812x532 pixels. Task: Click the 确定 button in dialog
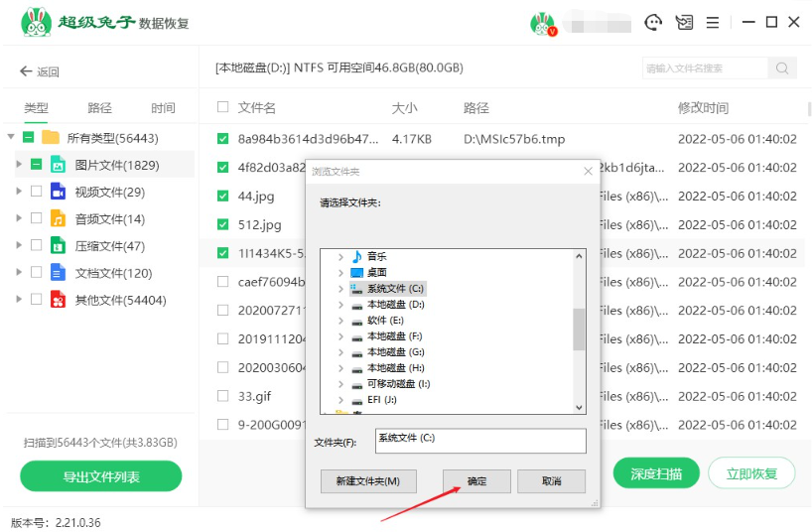click(476, 481)
